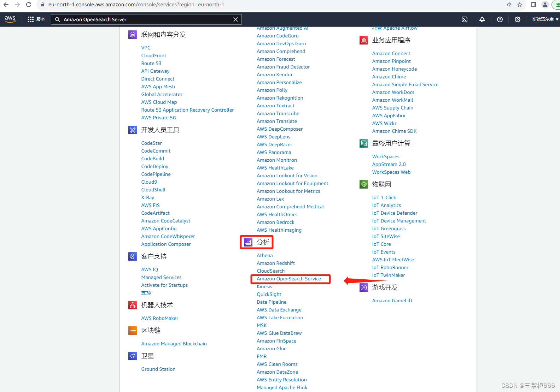Screen dimensions: 560x392
Task: Click the Amazon OpenSearch Server search field
Action: coord(146,19)
